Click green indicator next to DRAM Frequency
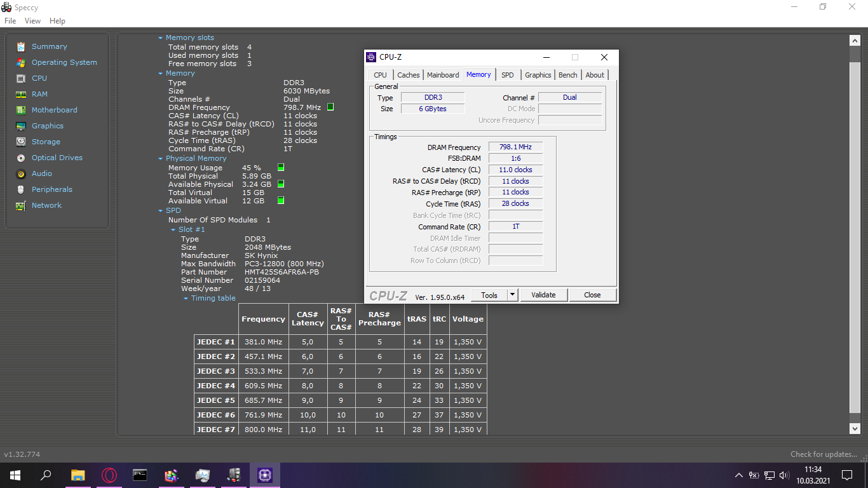 [x=330, y=107]
